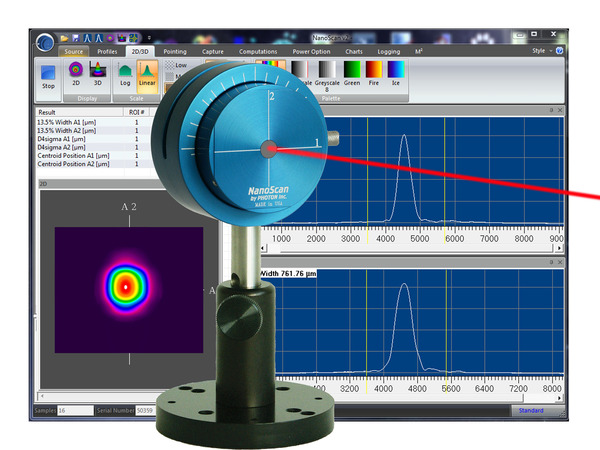Image resolution: width=600 pixels, height=450 pixels.
Task: Click the Stop acquisition button
Action: point(48,77)
